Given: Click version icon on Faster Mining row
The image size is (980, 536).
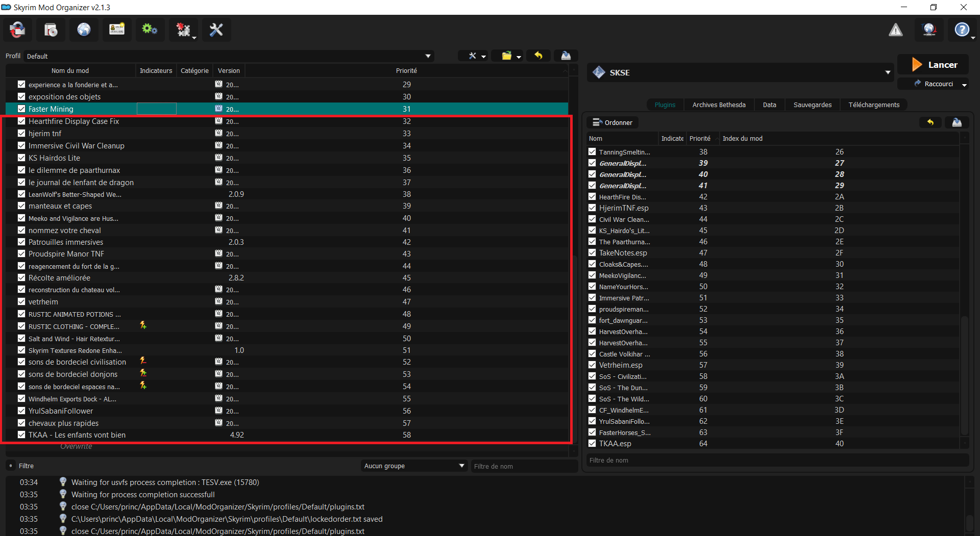Looking at the screenshot, I should [218, 109].
